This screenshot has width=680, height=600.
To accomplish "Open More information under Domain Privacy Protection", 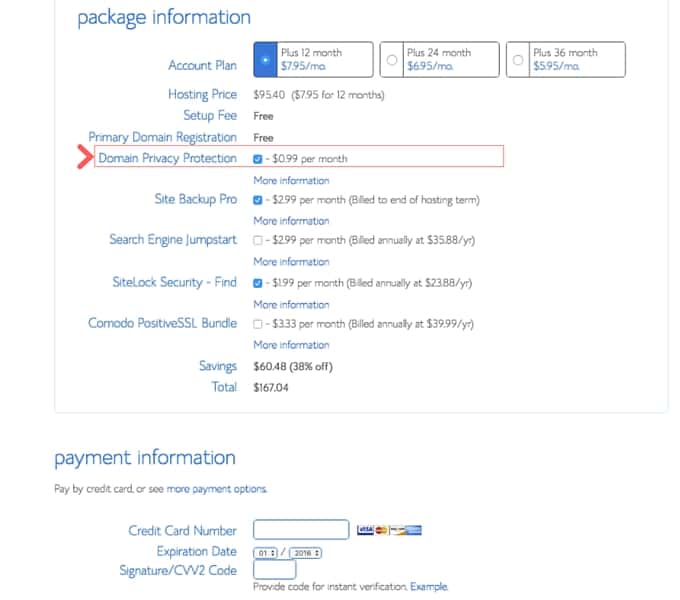I will pos(291,180).
